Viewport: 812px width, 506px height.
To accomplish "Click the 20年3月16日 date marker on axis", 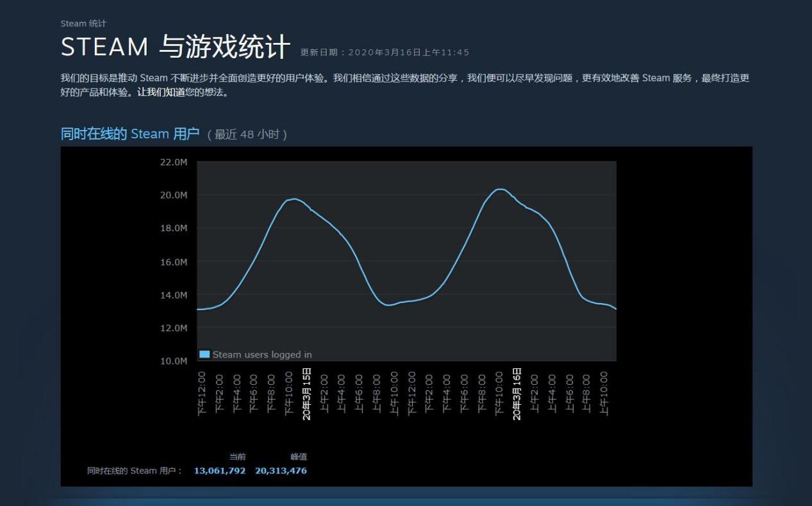I will (517, 394).
